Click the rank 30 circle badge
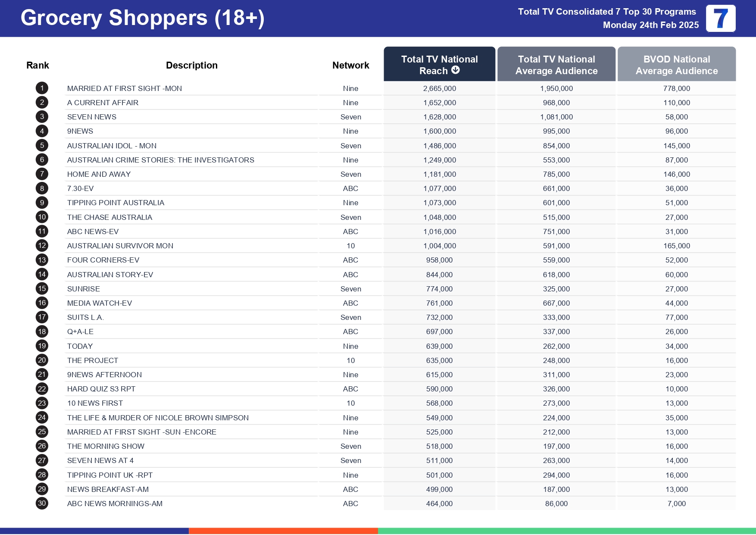Image resolution: width=756 pixels, height=535 pixels. (x=42, y=504)
